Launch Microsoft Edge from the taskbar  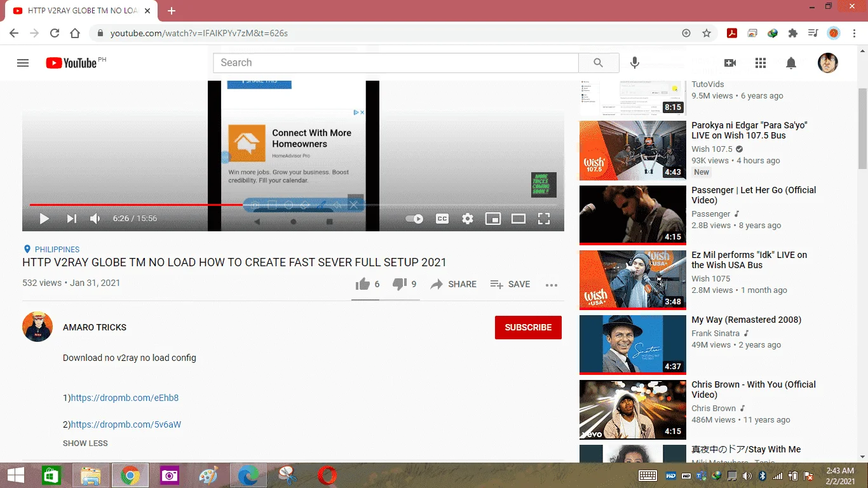[248, 475]
